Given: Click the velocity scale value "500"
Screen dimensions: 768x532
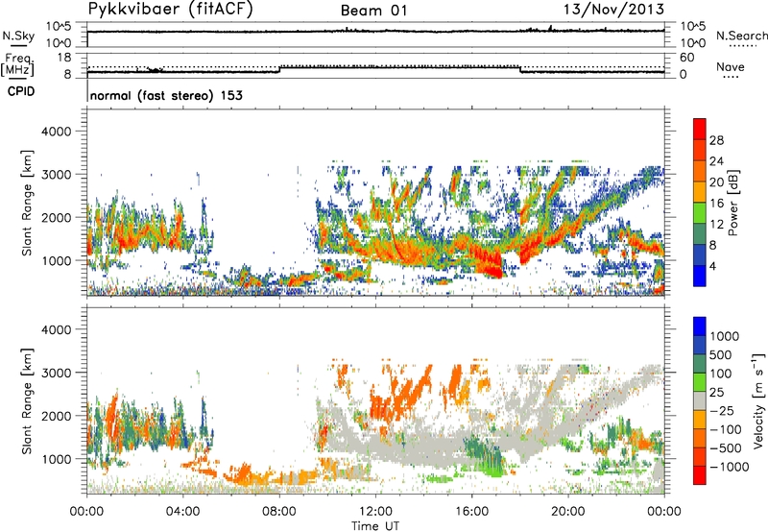Looking at the screenshot, I should pyautogui.click(x=721, y=354).
